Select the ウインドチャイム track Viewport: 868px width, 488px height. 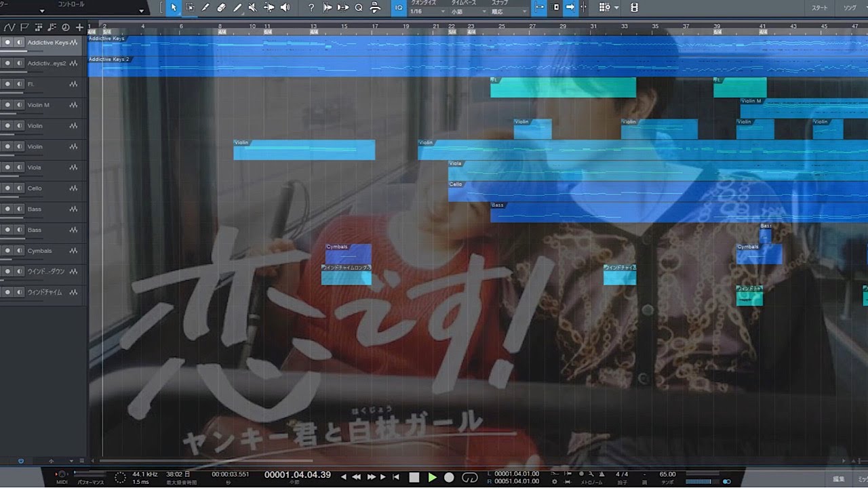click(45, 292)
